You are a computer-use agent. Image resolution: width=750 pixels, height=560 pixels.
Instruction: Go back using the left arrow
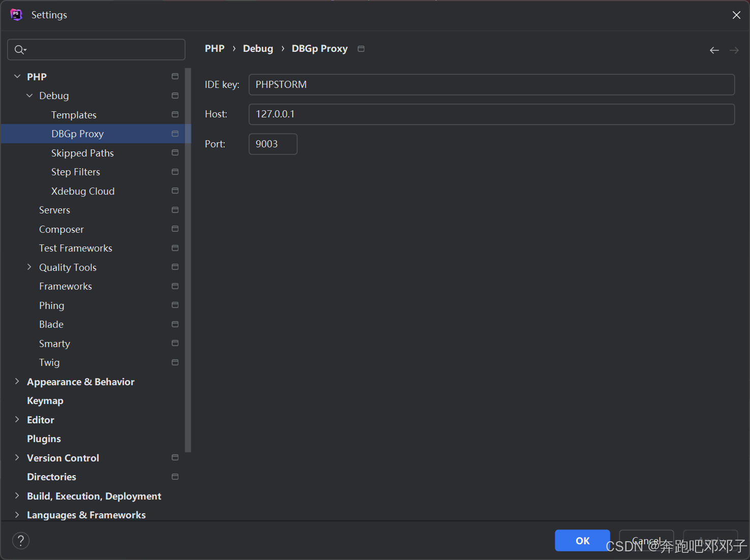coord(714,50)
